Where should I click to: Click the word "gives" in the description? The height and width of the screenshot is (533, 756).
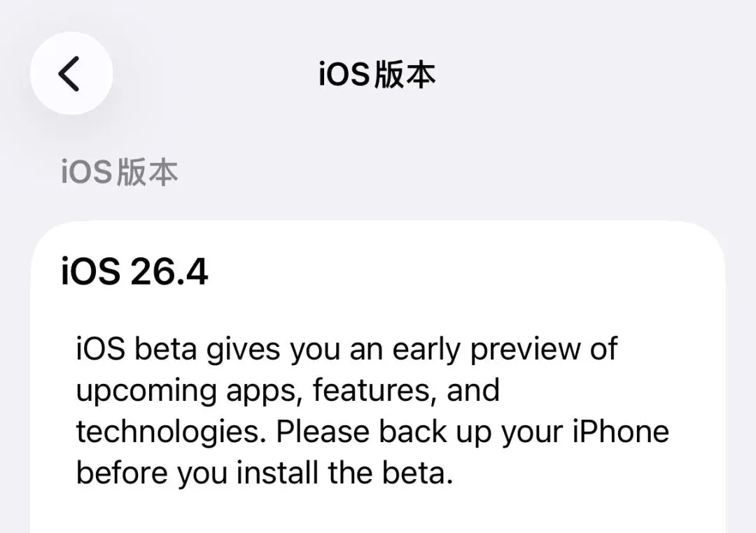pos(244,351)
